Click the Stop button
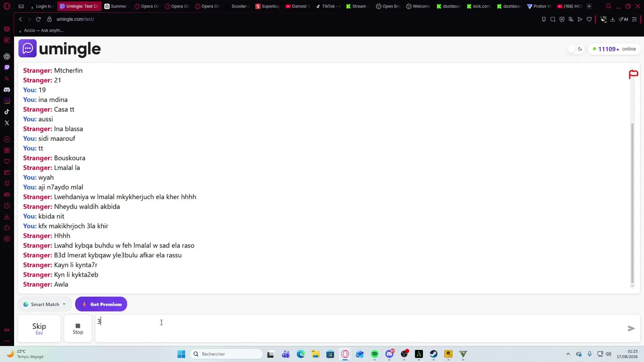This screenshot has width=644, height=362. click(x=77, y=328)
